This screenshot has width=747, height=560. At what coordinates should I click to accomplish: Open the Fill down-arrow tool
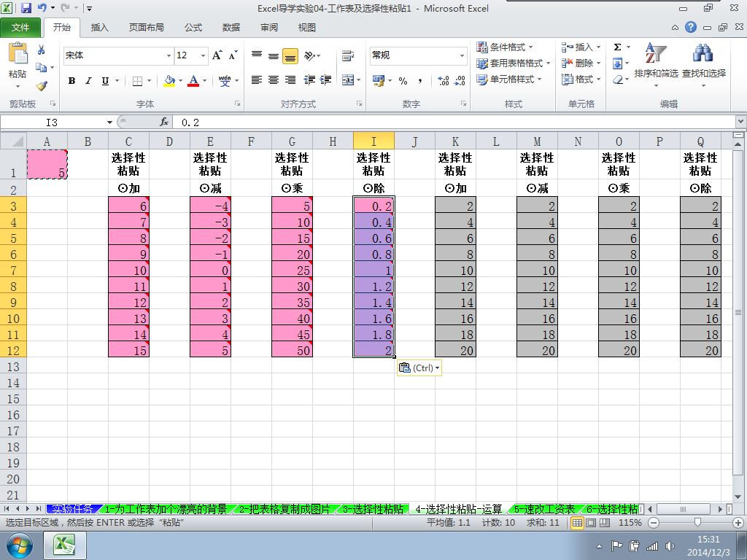(x=617, y=63)
